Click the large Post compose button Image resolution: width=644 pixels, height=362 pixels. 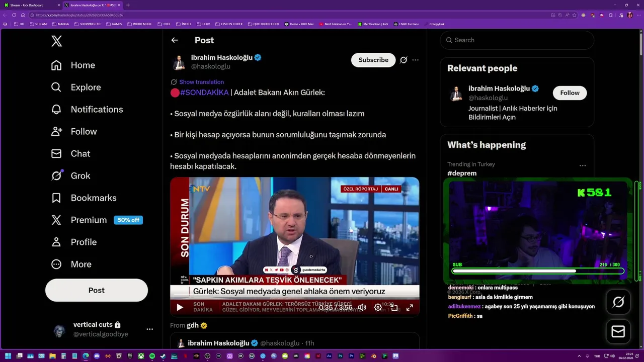click(97, 290)
